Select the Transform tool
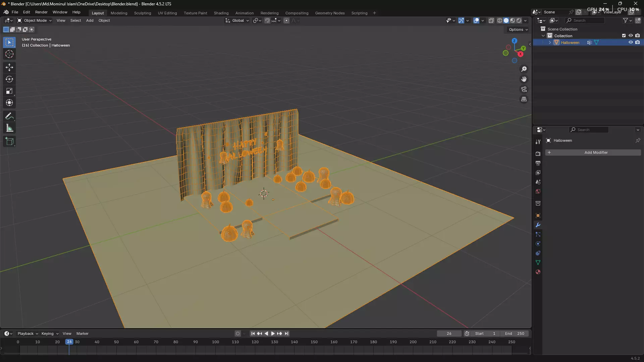644x362 pixels. click(9, 103)
